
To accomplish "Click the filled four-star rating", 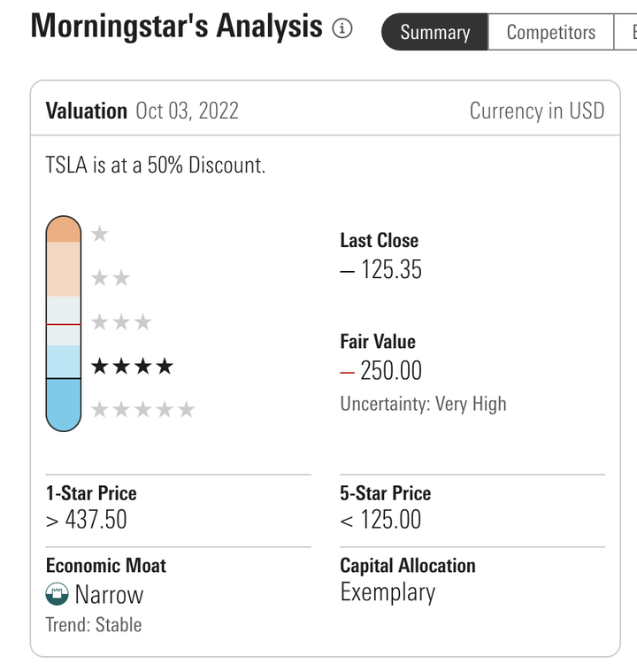I will pyautogui.click(x=133, y=367).
